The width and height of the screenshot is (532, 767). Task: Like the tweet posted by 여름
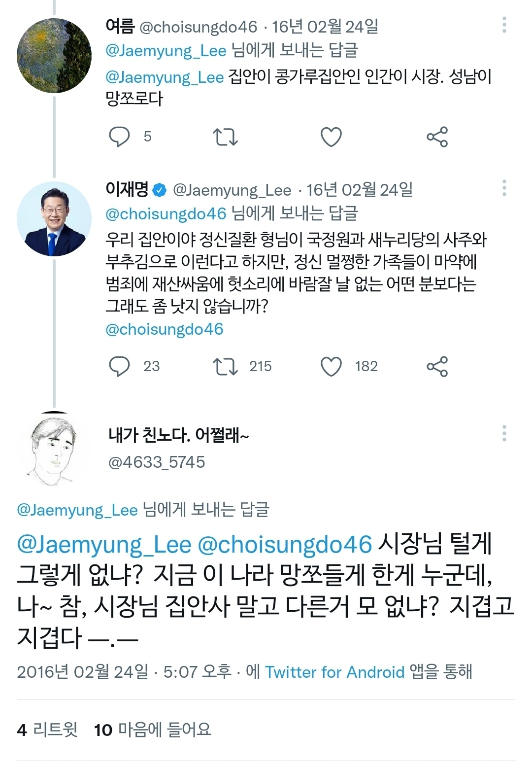coord(331,137)
